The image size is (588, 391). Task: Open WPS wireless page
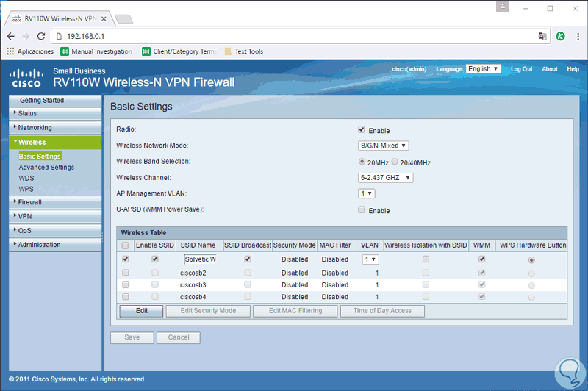26,189
